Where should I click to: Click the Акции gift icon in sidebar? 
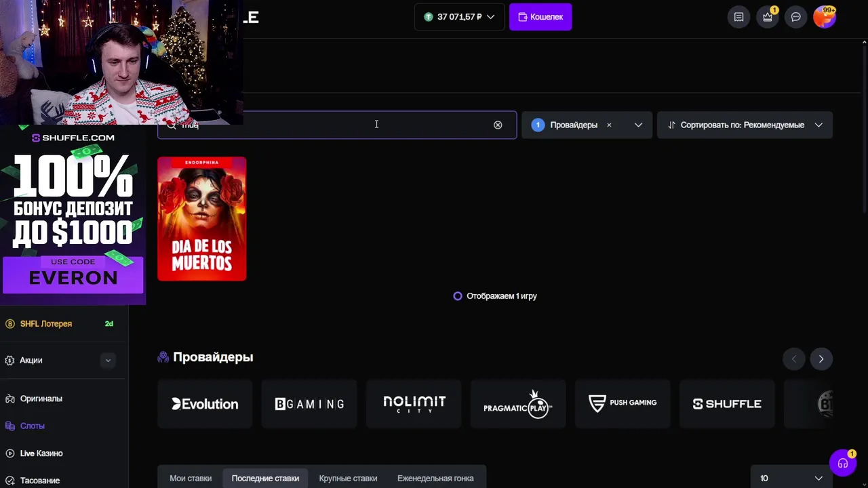(x=9, y=361)
